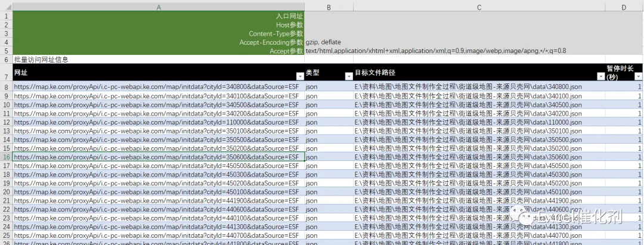The height and width of the screenshot is (245, 644).
Task: Click the 批量访问网址信息 cell
Action: coord(159,60)
